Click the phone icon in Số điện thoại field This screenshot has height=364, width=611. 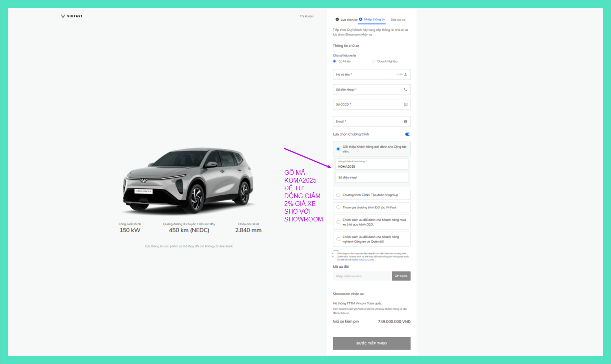tap(405, 89)
